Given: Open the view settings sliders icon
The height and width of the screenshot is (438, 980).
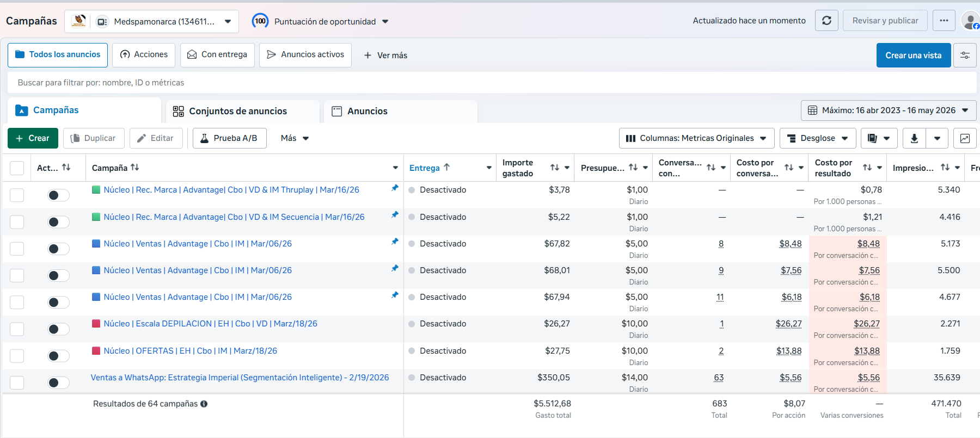Looking at the screenshot, I should point(965,55).
